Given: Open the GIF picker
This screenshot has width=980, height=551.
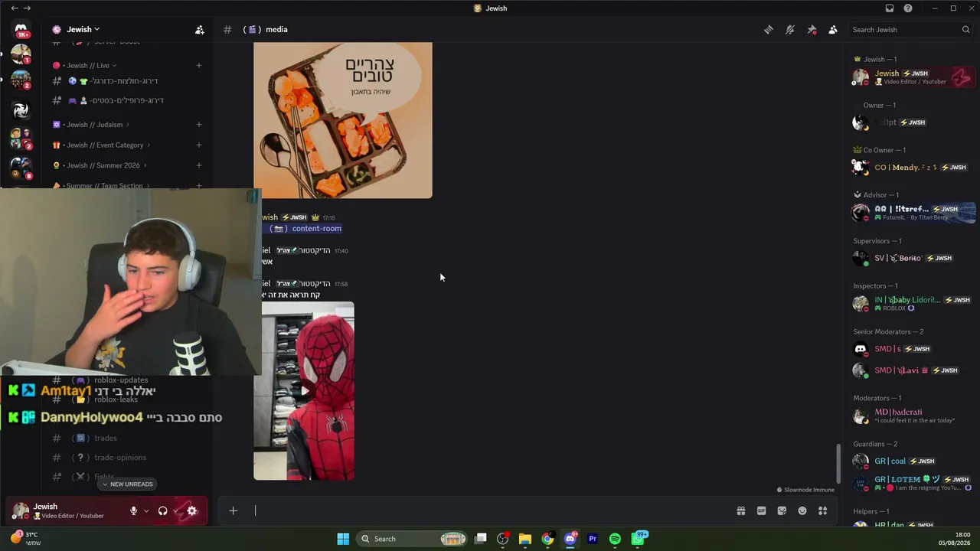Looking at the screenshot, I should click(762, 511).
